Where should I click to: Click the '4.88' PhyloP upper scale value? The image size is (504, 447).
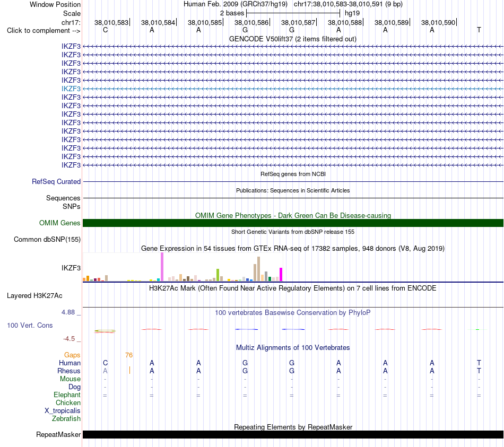click(68, 312)
